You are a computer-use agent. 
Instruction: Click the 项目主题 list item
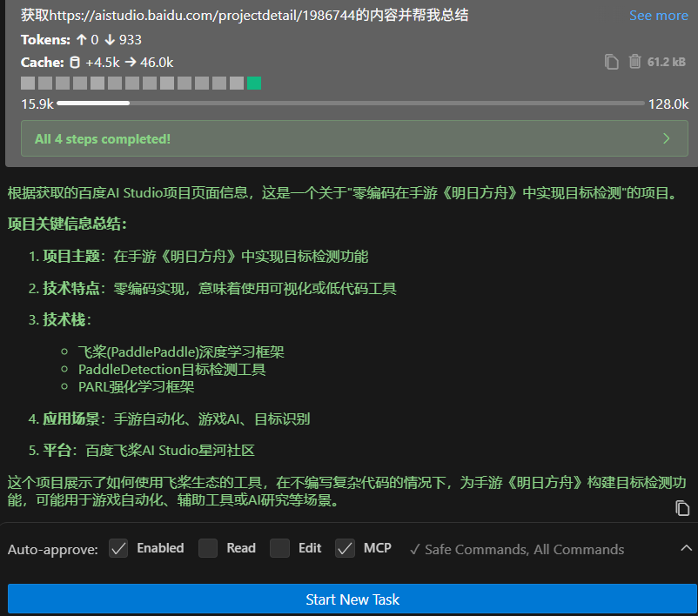pyautogui.click(x=198, y=257)
